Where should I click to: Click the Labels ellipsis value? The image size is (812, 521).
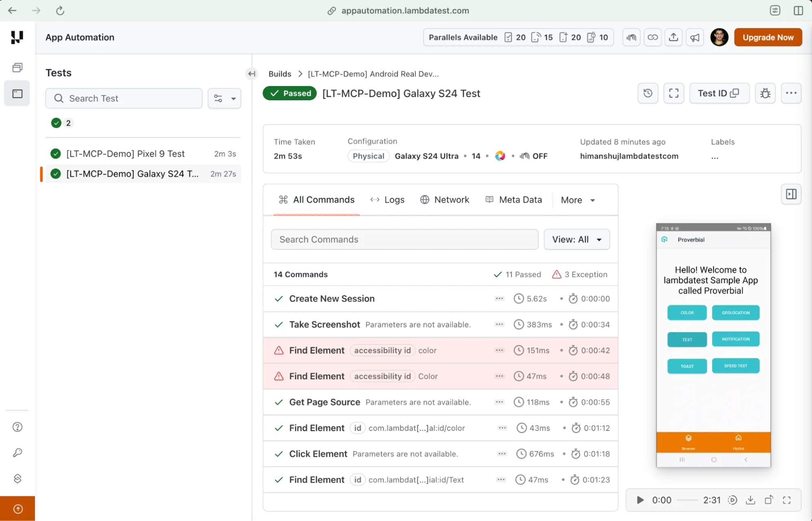[715, 157]
